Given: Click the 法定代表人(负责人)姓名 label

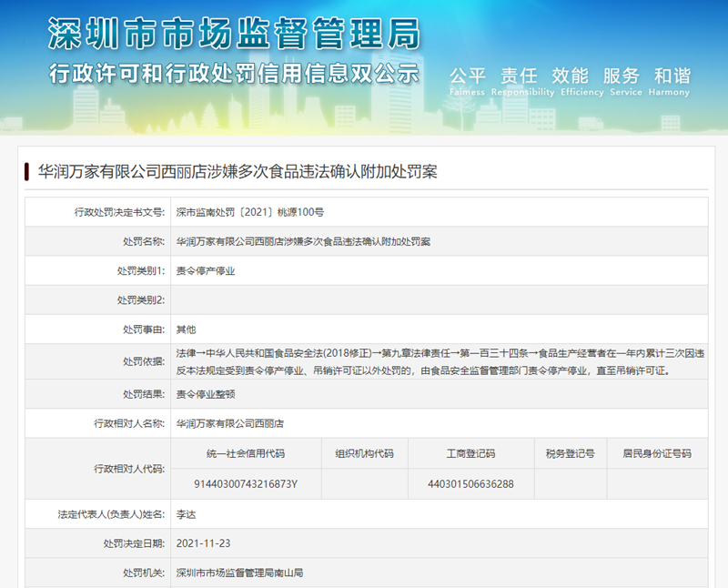Looking at the screenshot, I should coord(111,514).
